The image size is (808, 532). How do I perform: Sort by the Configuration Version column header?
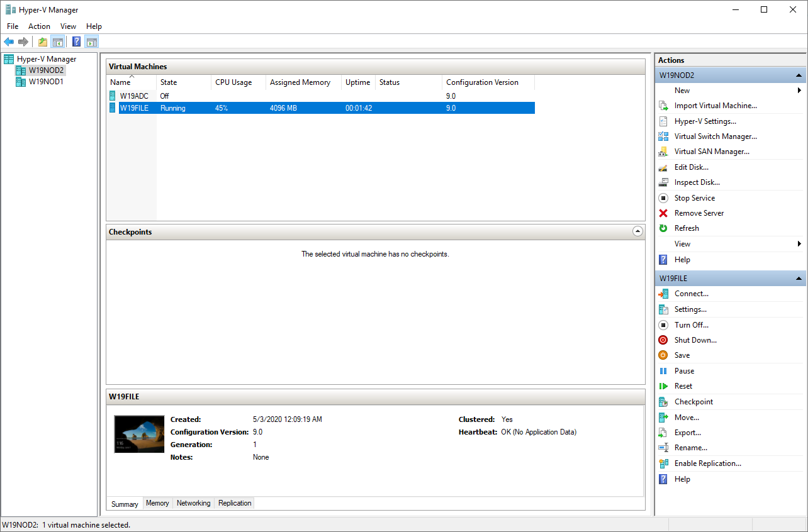[x=488, y=82]
